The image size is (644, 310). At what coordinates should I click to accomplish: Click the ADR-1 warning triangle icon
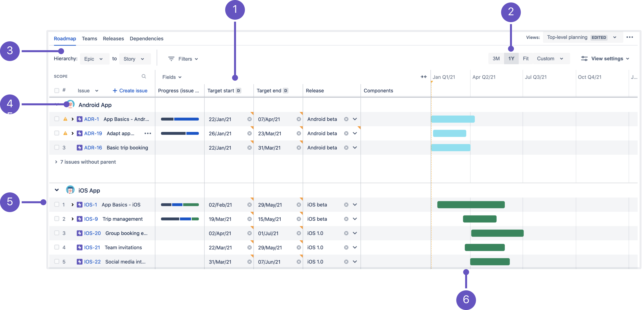pos(65,119)
